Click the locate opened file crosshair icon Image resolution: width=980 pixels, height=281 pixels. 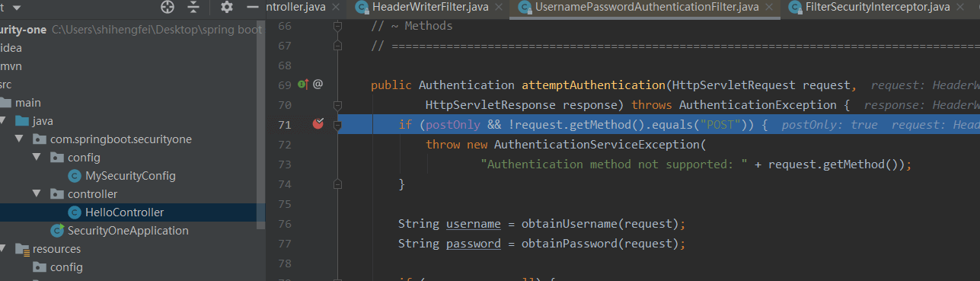tap(168, 8)
